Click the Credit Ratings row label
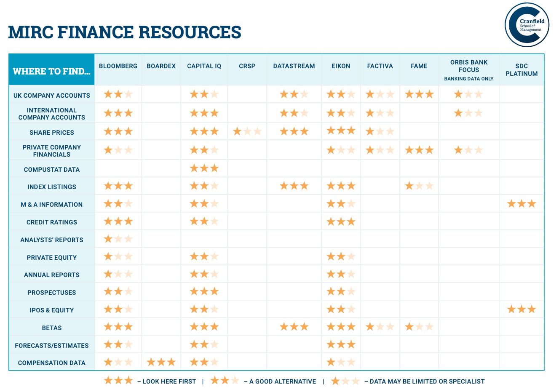The width and height of the screenshot is (559, 392). click(52, 222)
